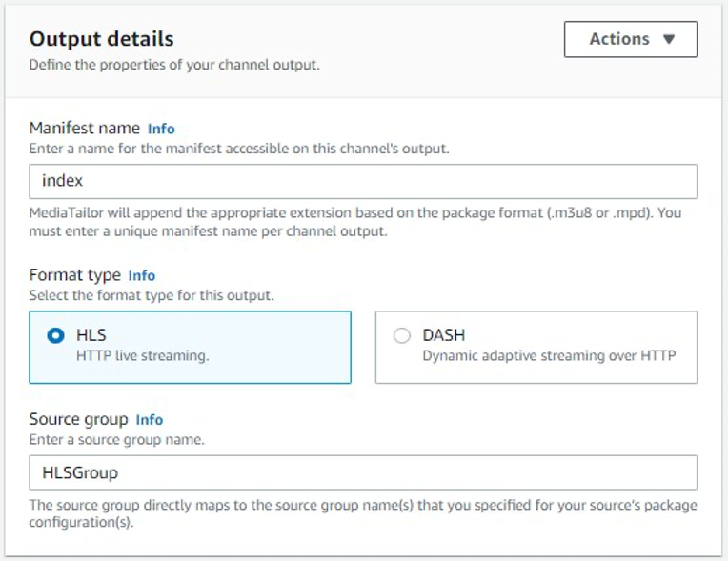Click the Format type field label
The height and width of the screenshot is (561, 728).
click(74, 275)
